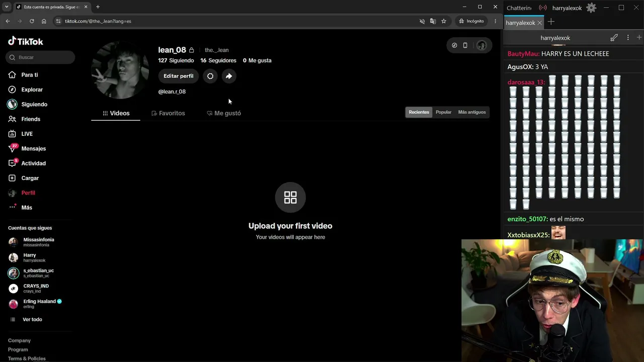Switch to the Favoritos tab
This screenshot has width=644, height=362.
(x=168, y=113)
